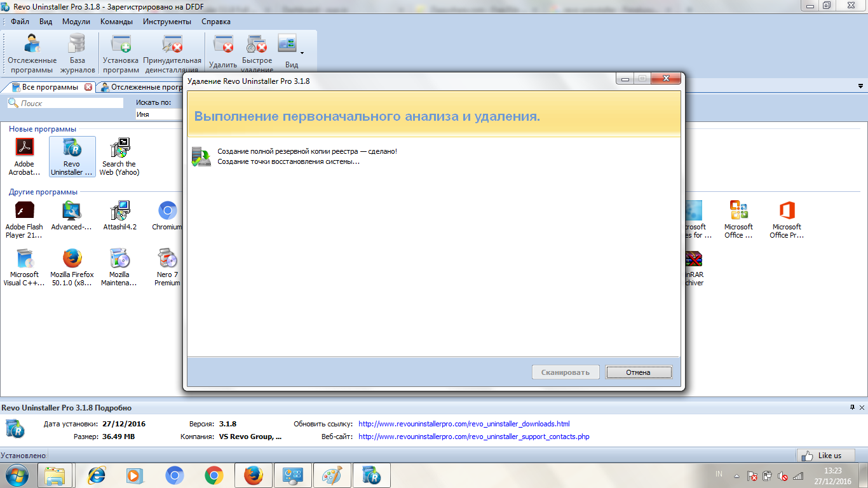The height and width of the screenshot is (488, 868).
Task: Select the Adobe Flash Player icon
Action: (x=24, y=220)
